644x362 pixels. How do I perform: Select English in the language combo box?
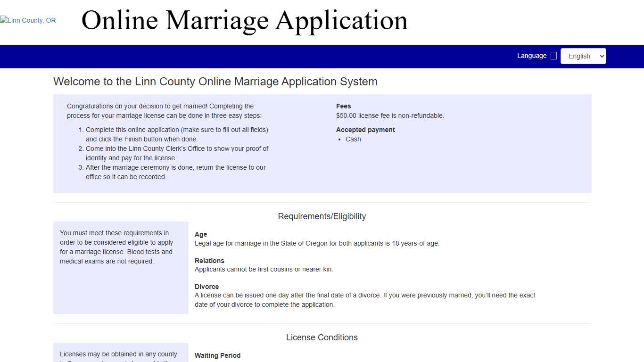point(583,56)
